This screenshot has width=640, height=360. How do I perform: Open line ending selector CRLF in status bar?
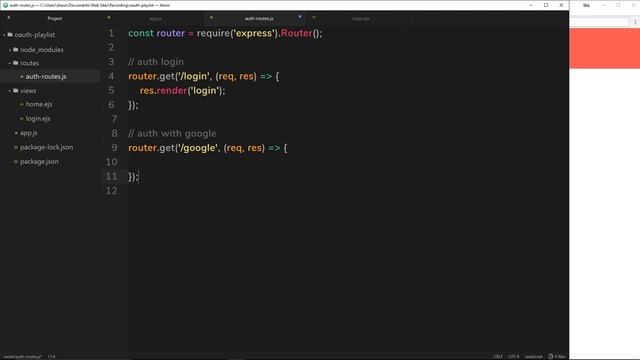[x=498, y=357]
